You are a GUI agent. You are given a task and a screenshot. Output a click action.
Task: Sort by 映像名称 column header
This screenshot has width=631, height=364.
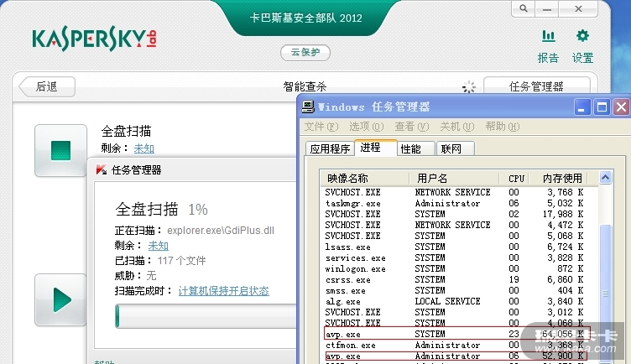(x=365, y=178)
